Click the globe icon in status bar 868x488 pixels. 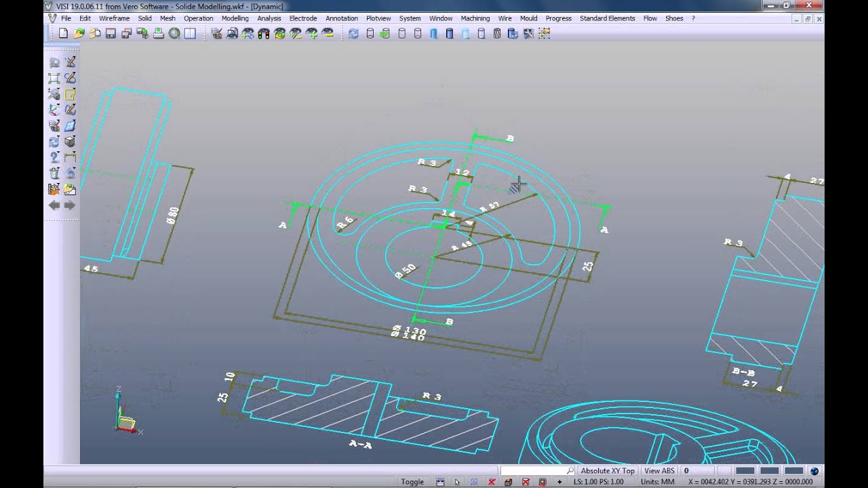[x=814, y=470]
